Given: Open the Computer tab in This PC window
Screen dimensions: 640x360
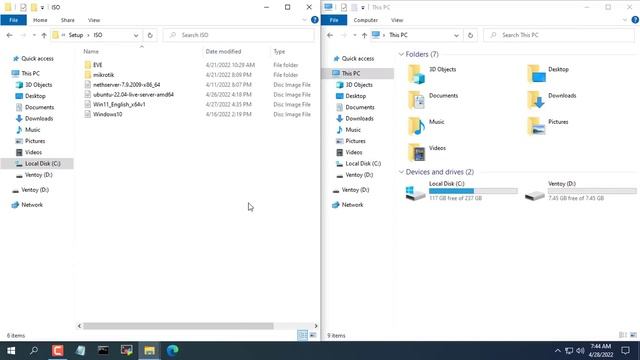Looking at the screenshot, I should tap(366, 20).
